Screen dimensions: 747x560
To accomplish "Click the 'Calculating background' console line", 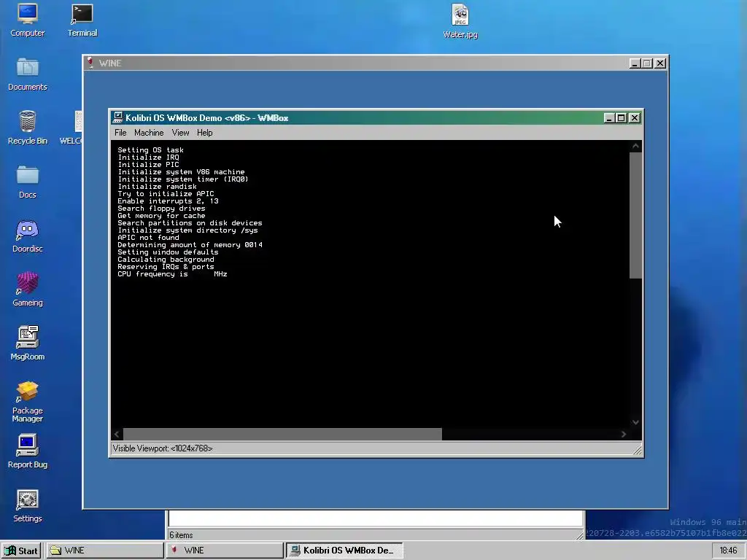I will point(166,260).
